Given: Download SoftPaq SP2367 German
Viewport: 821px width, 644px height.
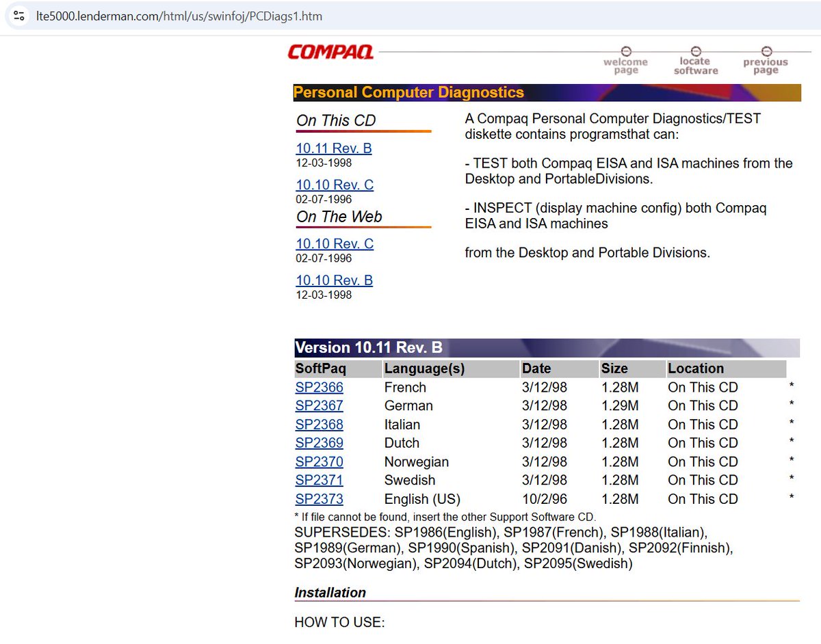Looking at the screenshot, I should 319,405.
